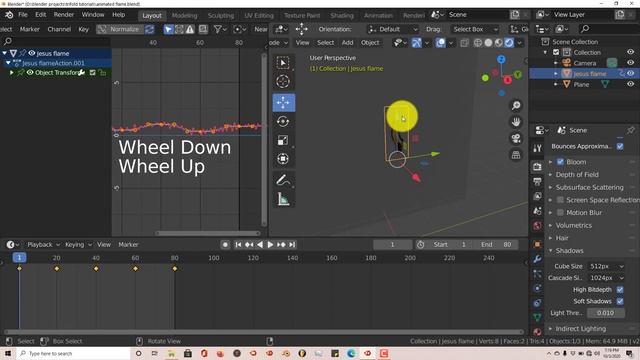
Task: Expand Subsurface Scattering panel
Action: click(x=589, y=187)
